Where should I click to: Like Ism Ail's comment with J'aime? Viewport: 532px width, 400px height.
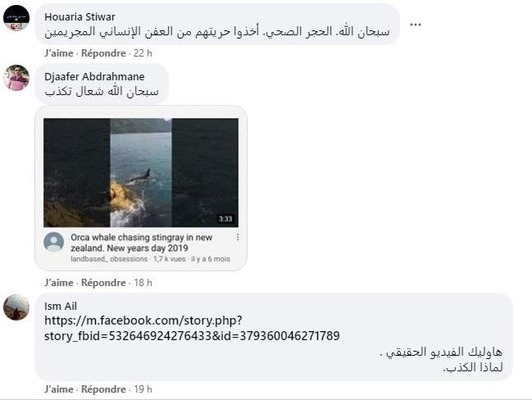click(59, 389)
